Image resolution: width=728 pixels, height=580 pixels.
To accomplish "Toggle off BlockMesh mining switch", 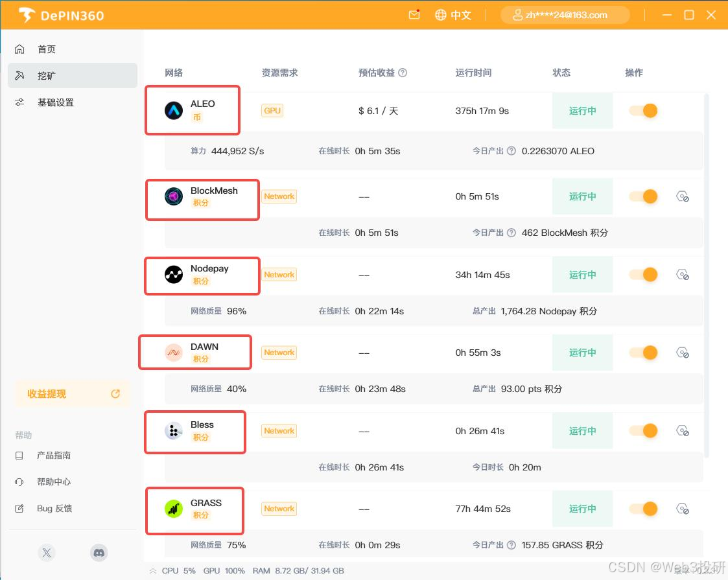I will point(644,196).
